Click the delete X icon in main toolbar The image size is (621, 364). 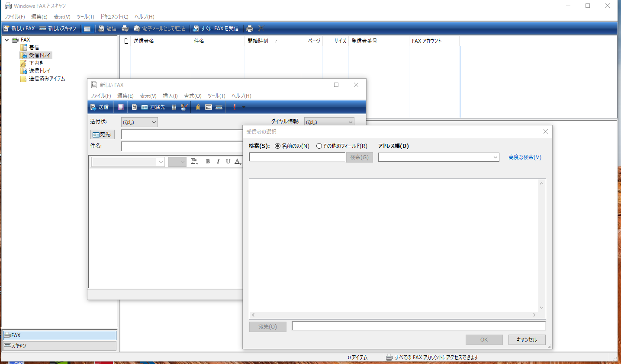point(261,29)
